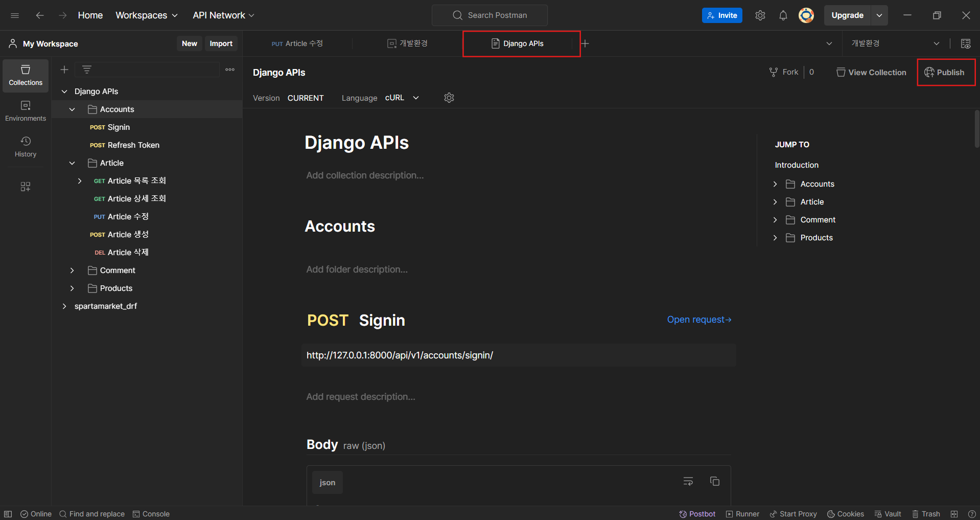This screenshot has width=980, height=520.
Task: Change the cURL language dropdown
Action: click(402, 98)
